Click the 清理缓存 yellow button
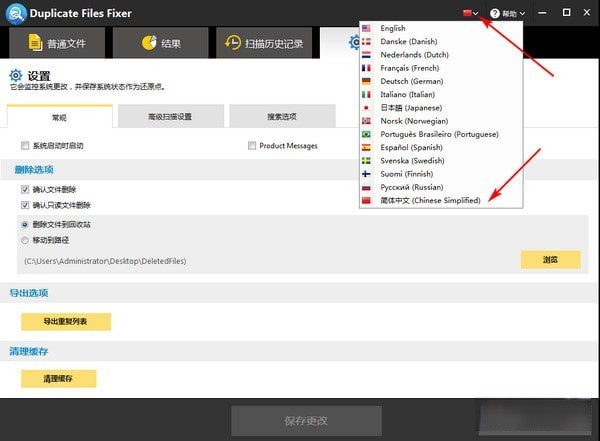Screen dimensions: 600x441 click(59, 379)
